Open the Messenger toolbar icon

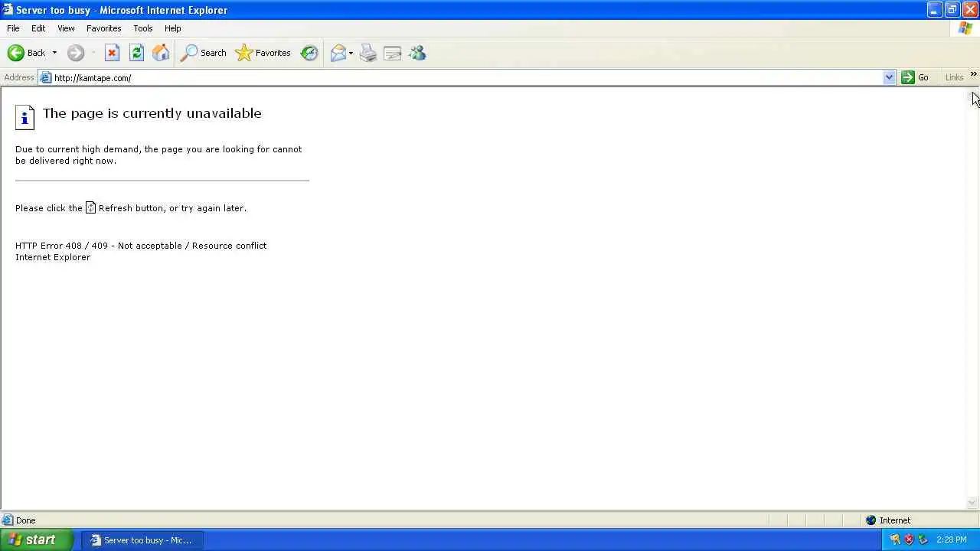pyautogui.click(x=417, y=53)
